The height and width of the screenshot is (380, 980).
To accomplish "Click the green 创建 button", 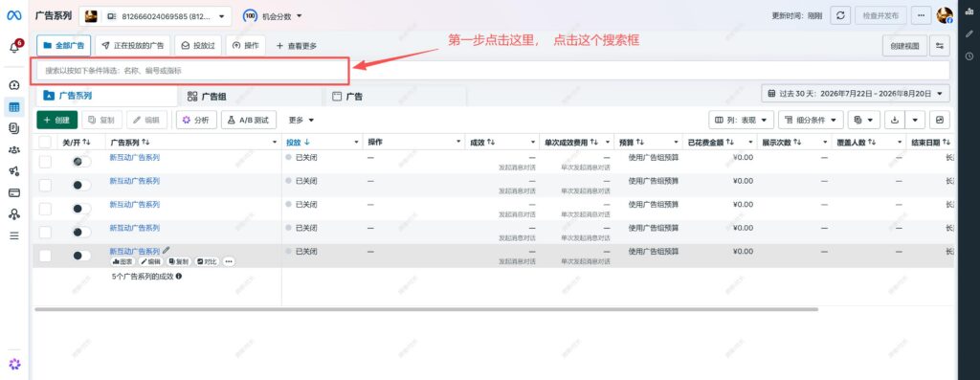I will pos(56,120).
